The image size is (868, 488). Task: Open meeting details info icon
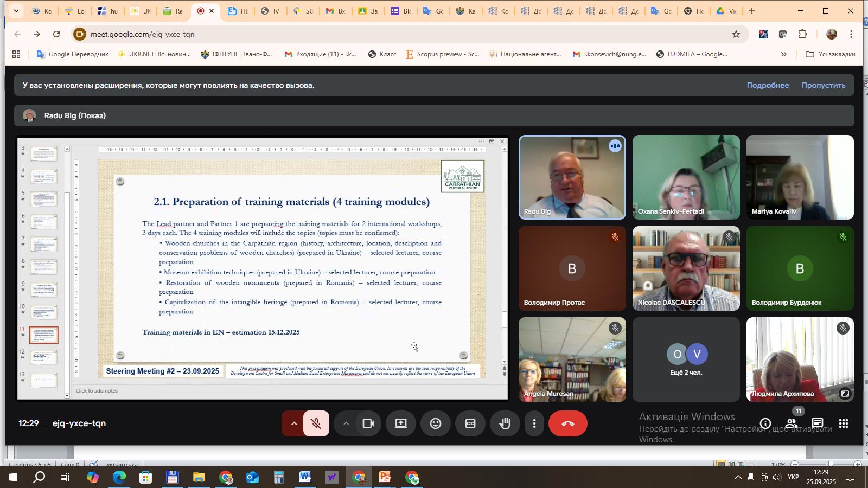pyautogui.click(x=765, y=423)
